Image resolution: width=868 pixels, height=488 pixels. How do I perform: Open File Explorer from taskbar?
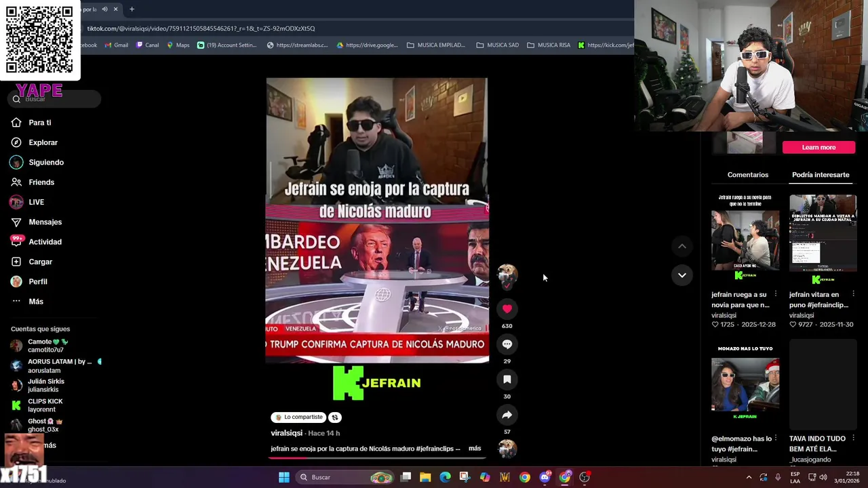(425, 477)
